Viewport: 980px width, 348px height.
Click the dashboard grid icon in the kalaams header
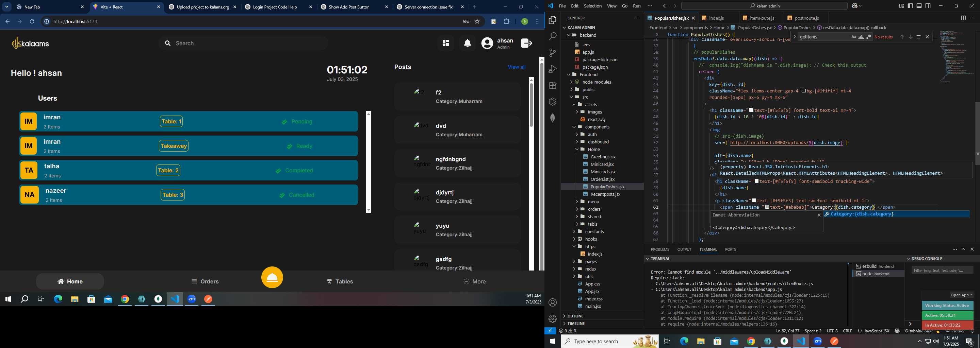[x=445, y=43]
